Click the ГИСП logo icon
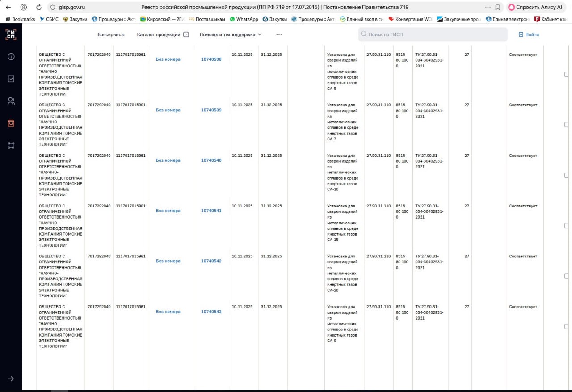 click(x=11, y=34)
